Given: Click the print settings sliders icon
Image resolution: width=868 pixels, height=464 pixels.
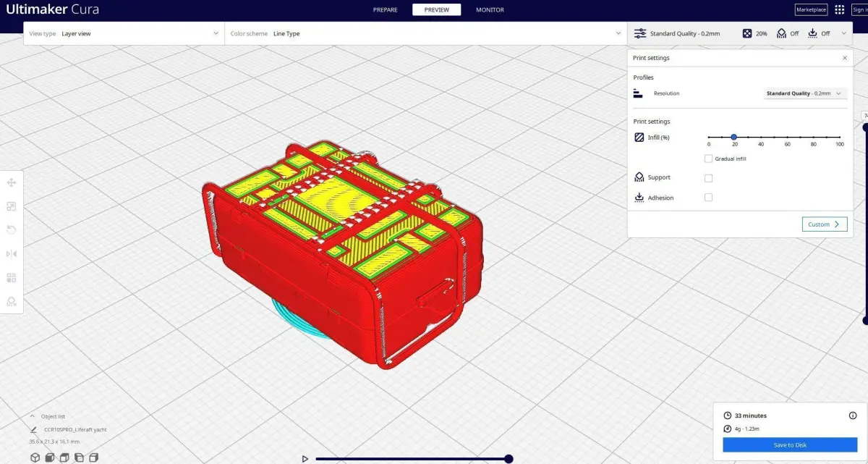Looking at the screenshot, I should click(640, 33).
